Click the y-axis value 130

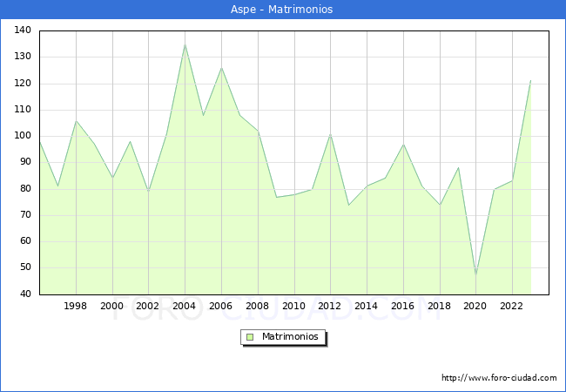pyautogui.click(x=23, y=57)
